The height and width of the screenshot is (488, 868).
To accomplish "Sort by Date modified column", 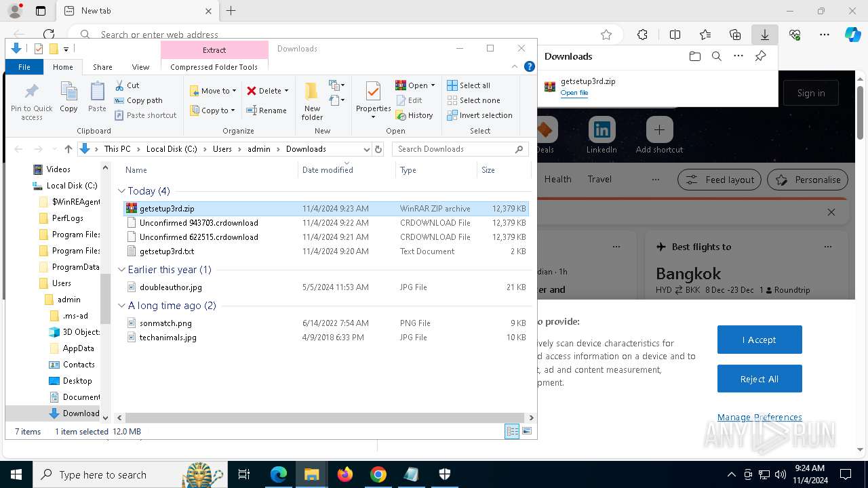I will point(347,170).
